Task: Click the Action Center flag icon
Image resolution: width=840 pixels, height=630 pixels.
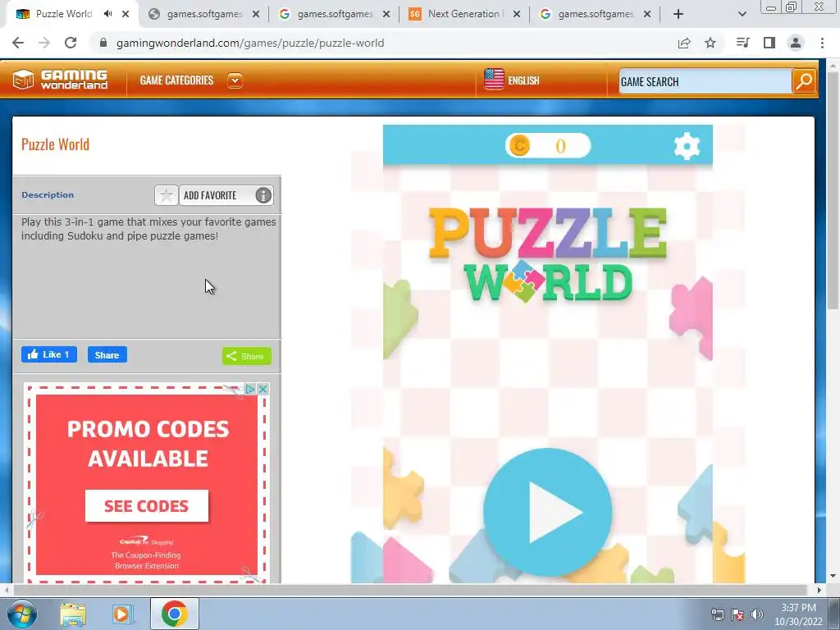Action: pos(737,614)
